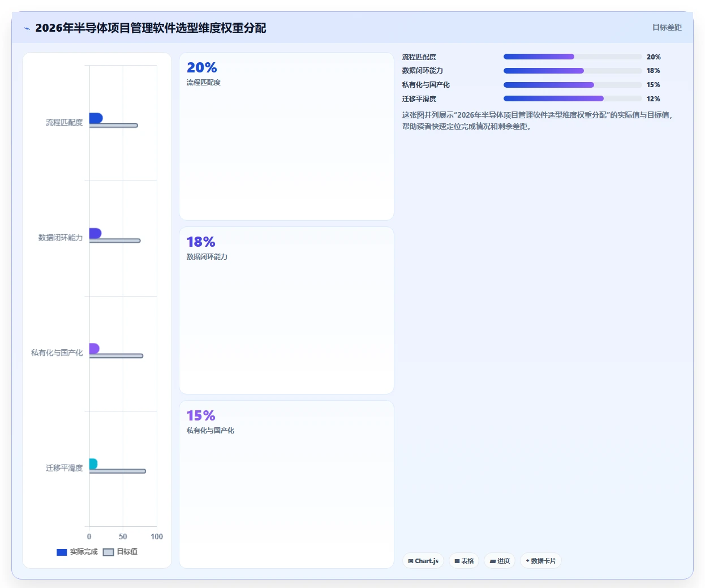Click the 目标差距 label in header

[x=667, y=27]
